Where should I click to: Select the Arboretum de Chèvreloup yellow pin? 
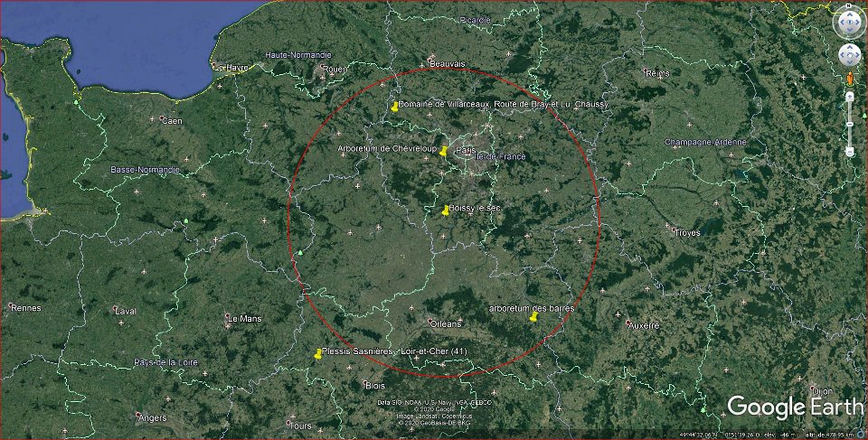[x=442, y=152]
